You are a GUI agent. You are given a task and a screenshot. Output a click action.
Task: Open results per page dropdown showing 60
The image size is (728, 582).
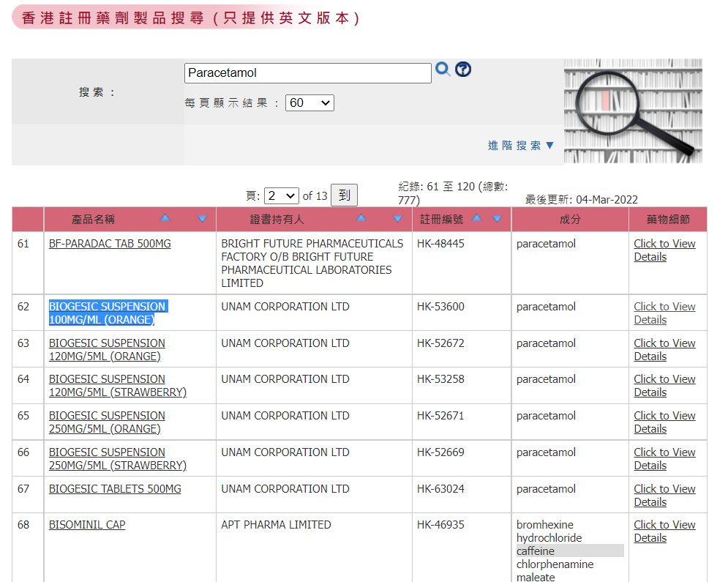(x=309, y=103)
